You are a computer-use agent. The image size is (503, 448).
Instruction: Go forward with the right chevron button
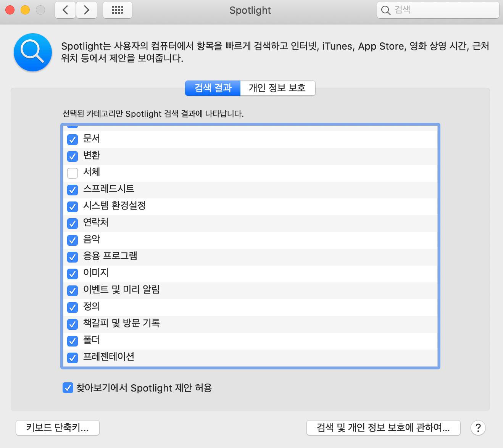[87, 10]
